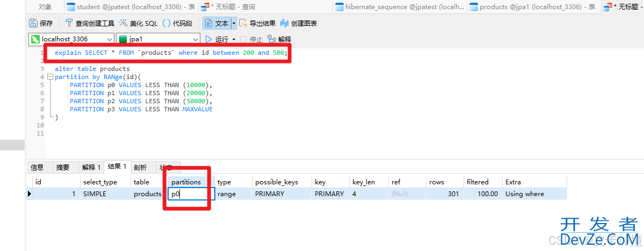Open the 结果 1 result tab
644x251 pixels.
click(x=117, y=167)
